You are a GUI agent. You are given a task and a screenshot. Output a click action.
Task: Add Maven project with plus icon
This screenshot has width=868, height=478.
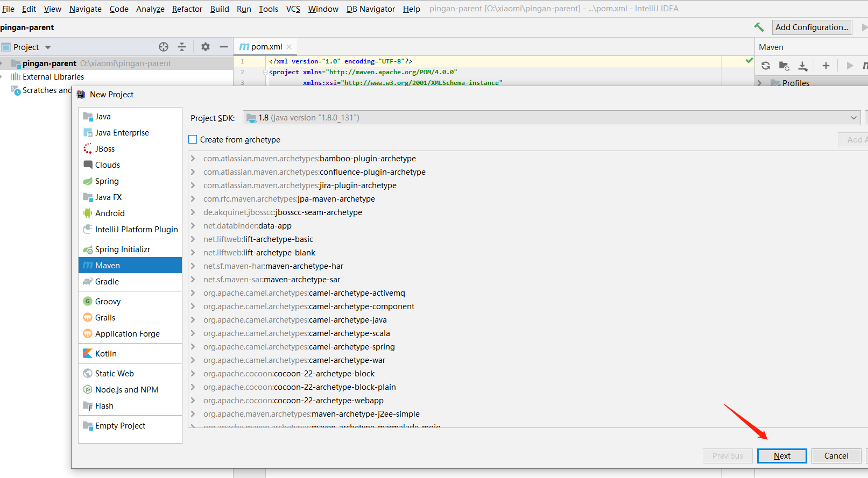826,66
